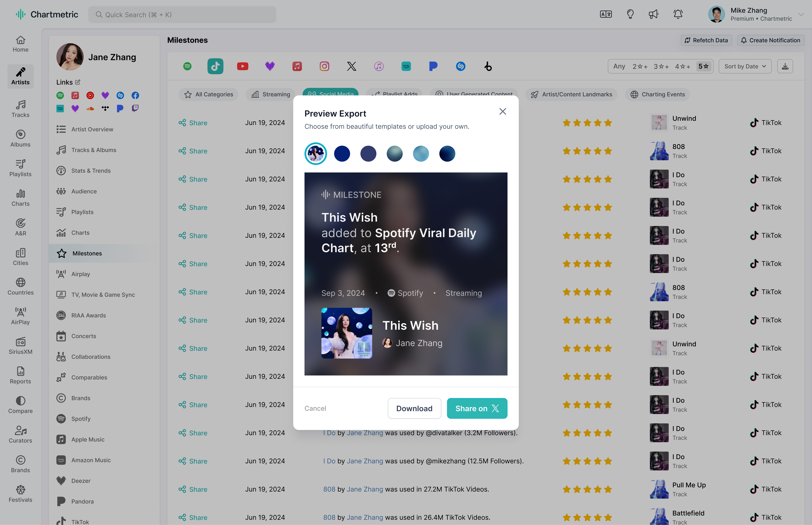Image resolution: width=812 pixels, height=525 pixels.
Task: Select the Apple Music platform filter icon
Action: (x=297, y=66)
